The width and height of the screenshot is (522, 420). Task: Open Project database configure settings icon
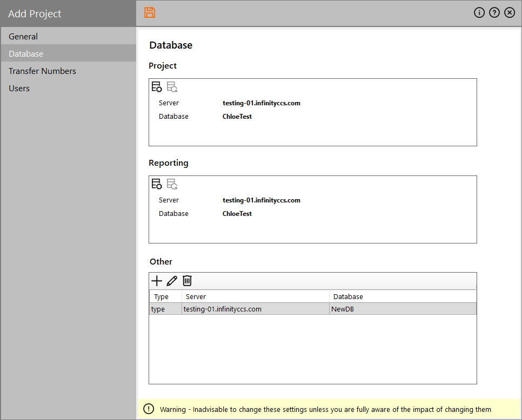coord(157,87)
